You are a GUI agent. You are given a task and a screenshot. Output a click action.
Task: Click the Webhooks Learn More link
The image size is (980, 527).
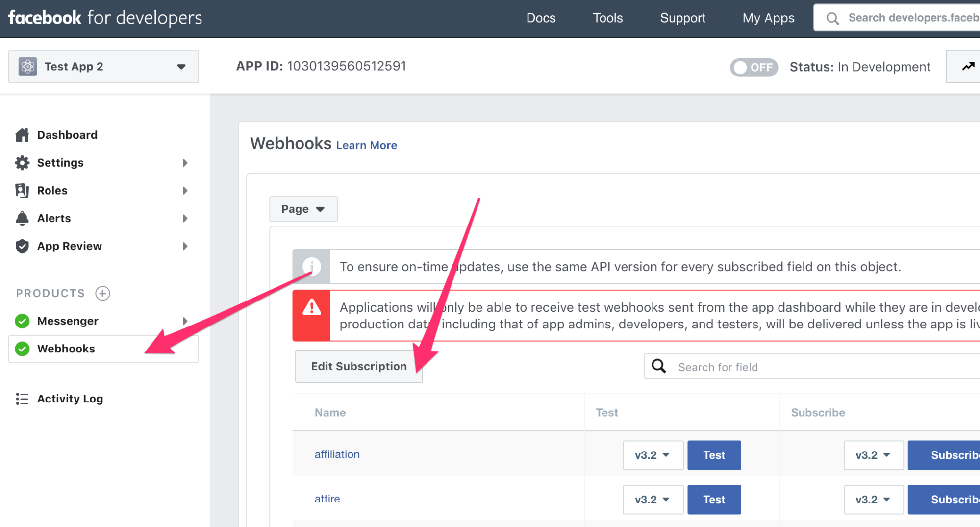(366, 145)
